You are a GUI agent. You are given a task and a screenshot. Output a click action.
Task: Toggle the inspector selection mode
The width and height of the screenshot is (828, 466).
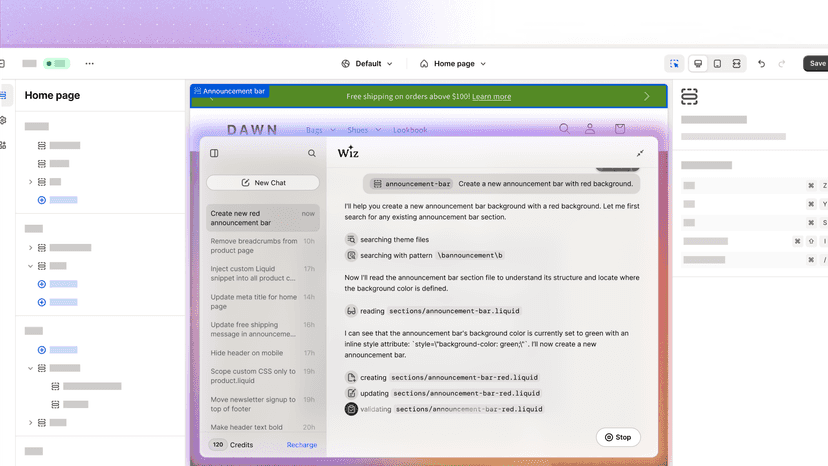point(674,63)
